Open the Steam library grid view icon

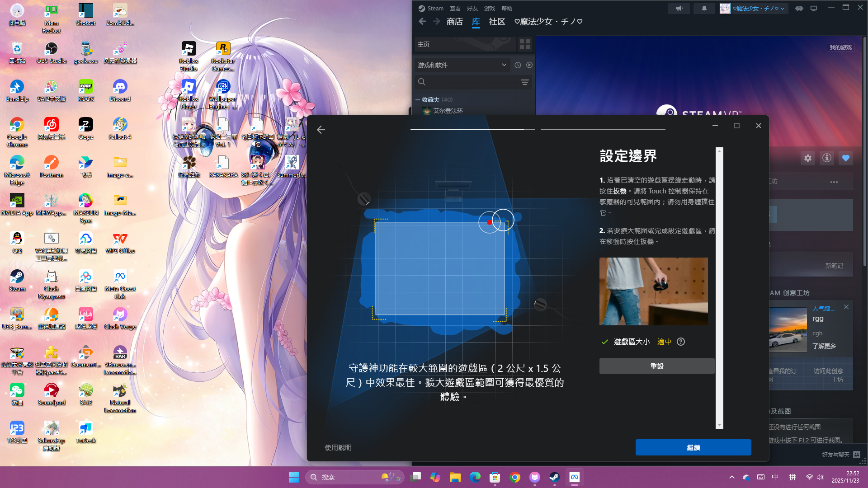click(524, 44)
